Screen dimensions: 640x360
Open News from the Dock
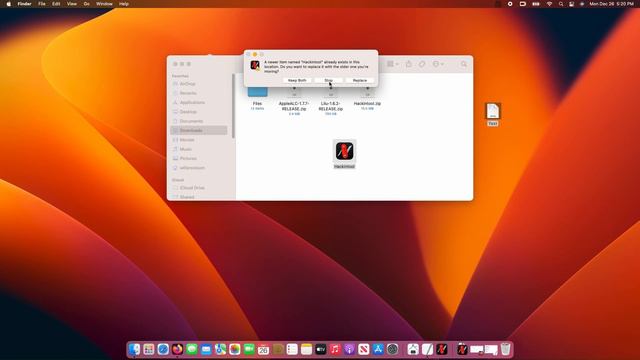point(364,349)
